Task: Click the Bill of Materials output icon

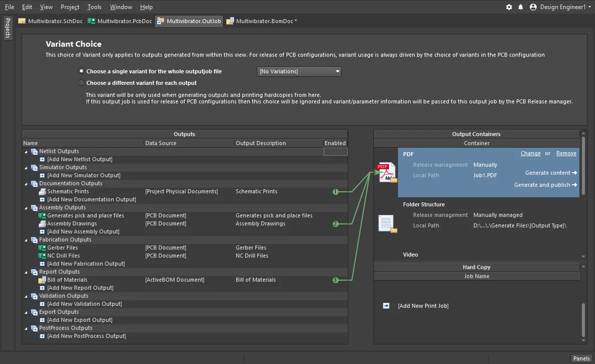Action: [42, 280]
